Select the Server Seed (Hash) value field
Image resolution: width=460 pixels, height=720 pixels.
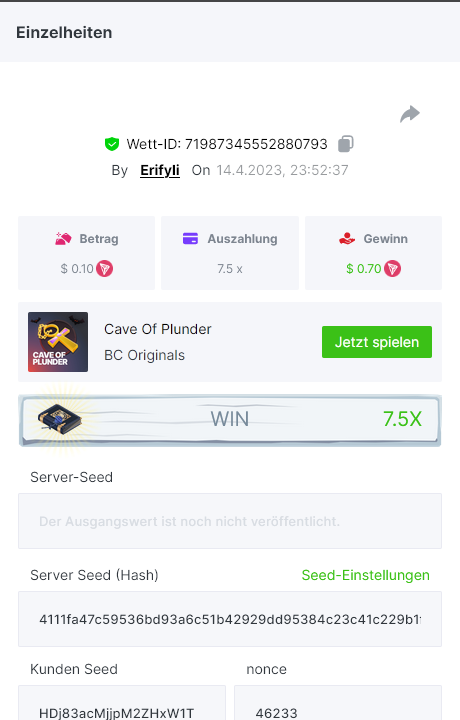point(230,619)
